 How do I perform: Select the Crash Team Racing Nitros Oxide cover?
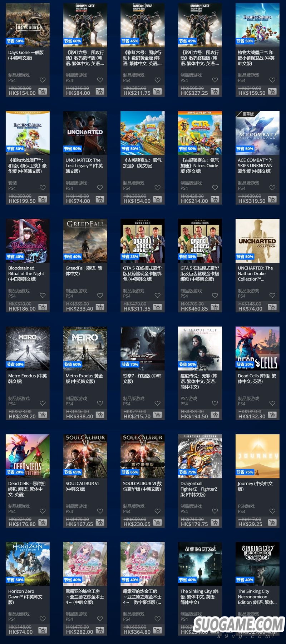[x=200, y=133]
